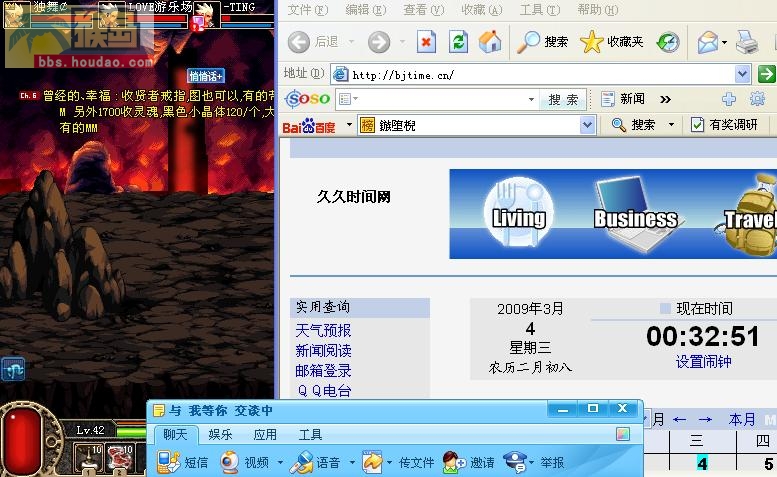
Task: Expand Forward button history dropdown arrow
Action: (402, 42)
